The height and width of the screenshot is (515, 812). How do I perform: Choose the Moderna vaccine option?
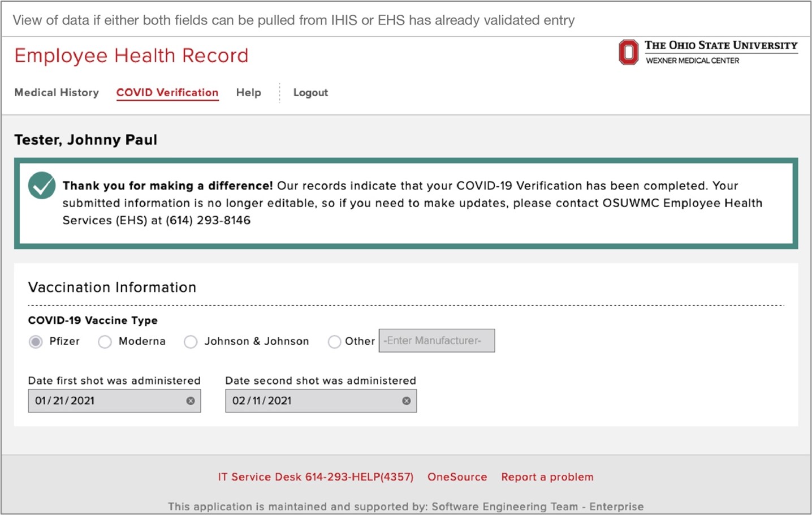tap(105, 342)
